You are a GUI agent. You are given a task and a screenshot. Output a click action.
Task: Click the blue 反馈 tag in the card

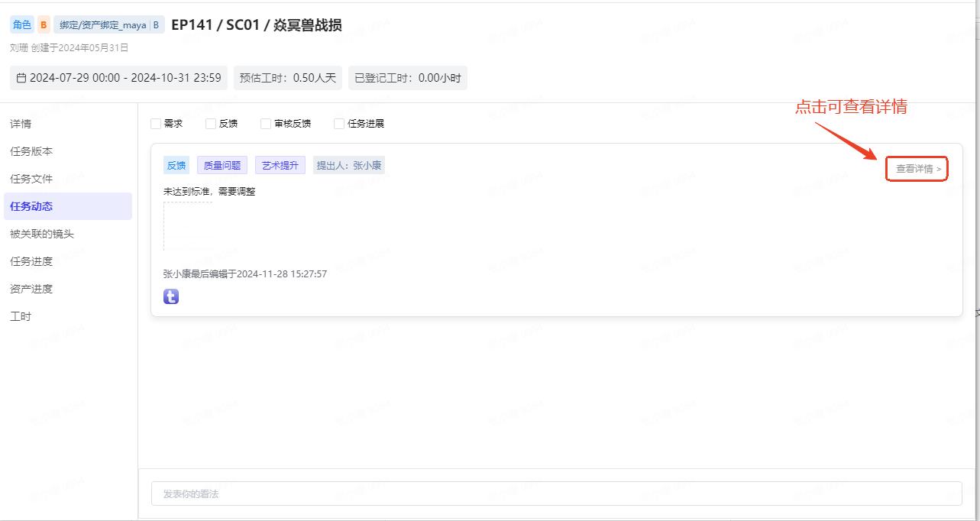click(x=176, y=165)
